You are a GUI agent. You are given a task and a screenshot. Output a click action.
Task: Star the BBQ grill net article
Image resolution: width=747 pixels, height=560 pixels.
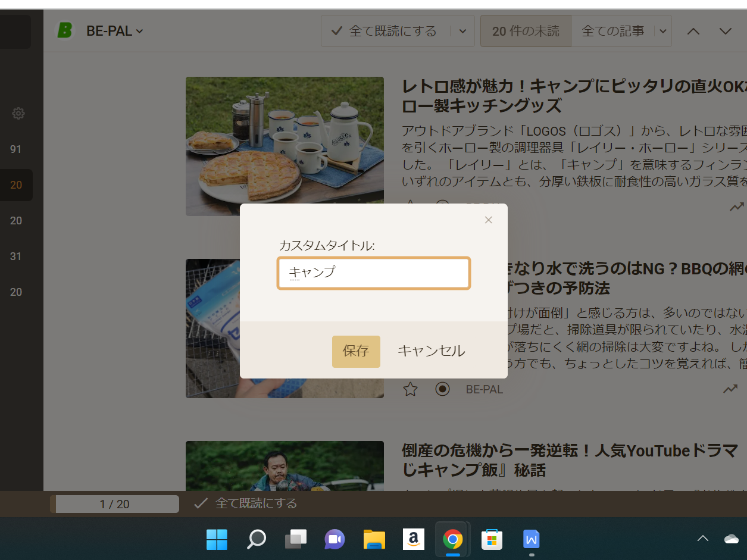411,389
